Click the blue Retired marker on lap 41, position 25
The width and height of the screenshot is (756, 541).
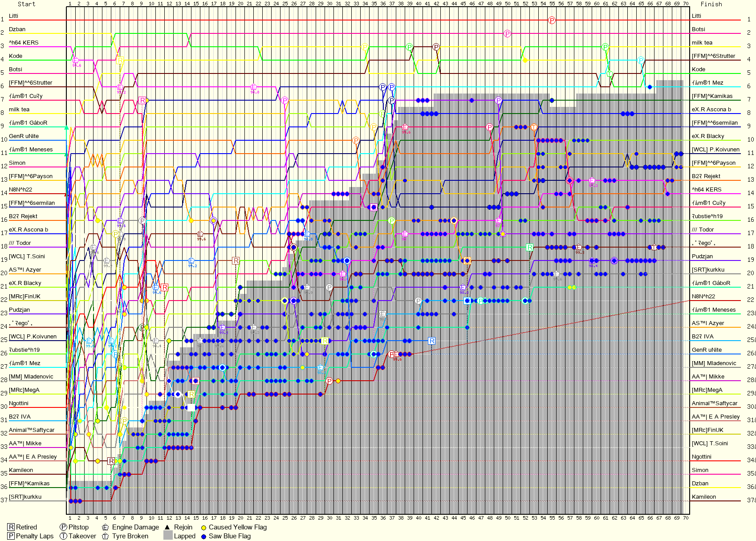[431, 341]
